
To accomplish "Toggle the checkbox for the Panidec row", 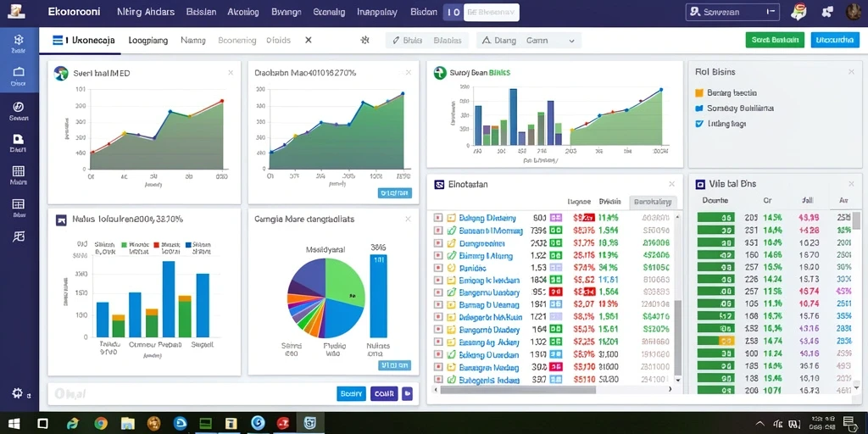I will [438, 268].
